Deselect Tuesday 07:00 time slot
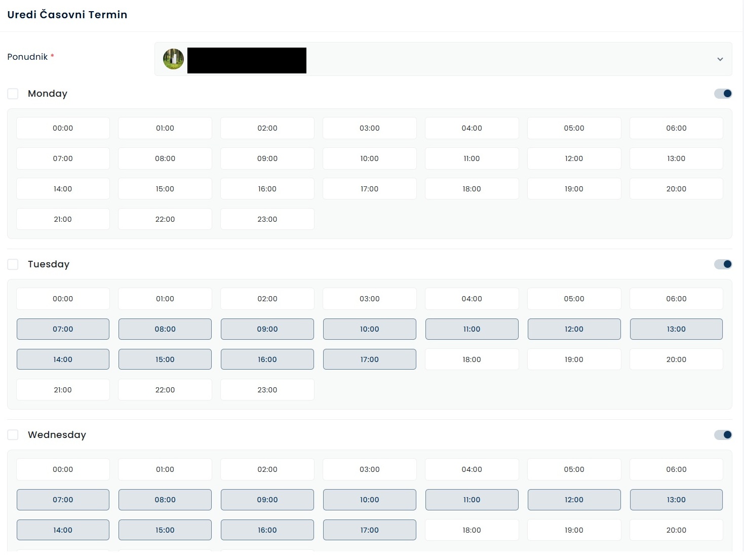This screenshot has height=560, width=744. (x=63, y=329)
